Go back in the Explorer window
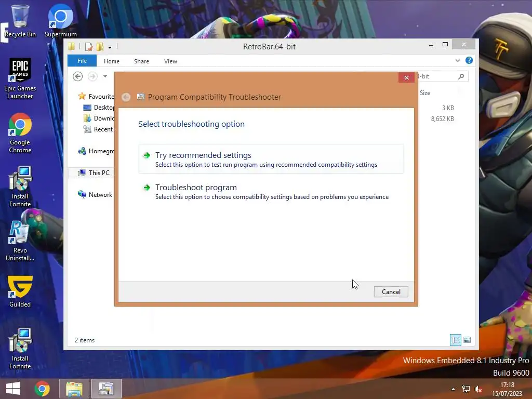The width and height of the screenshot is (532, 399). coord(78,76)
